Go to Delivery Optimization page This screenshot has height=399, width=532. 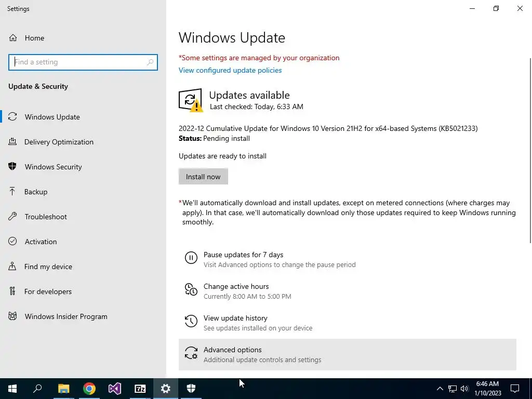83,142
